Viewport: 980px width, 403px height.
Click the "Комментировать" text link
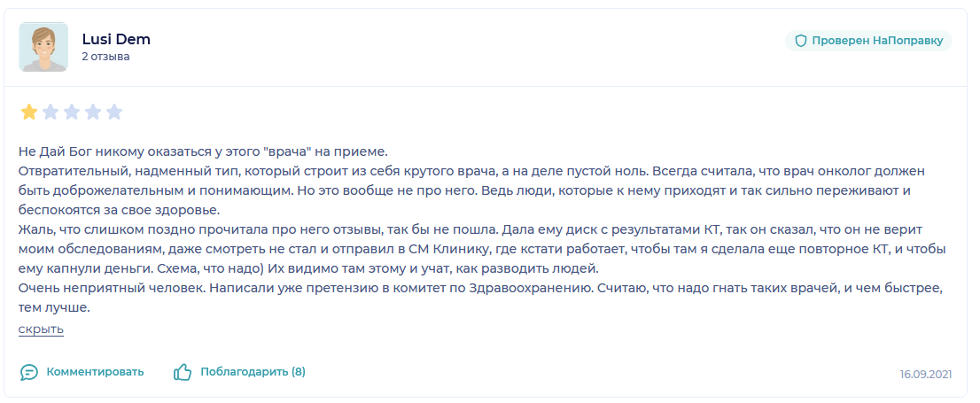[x=95, y=372]
